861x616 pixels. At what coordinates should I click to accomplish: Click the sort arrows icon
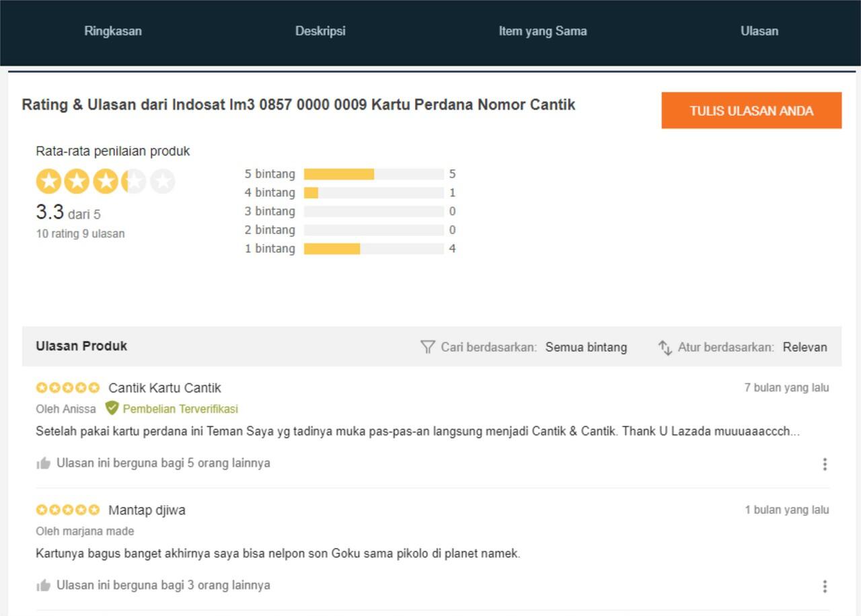point(665,348)
